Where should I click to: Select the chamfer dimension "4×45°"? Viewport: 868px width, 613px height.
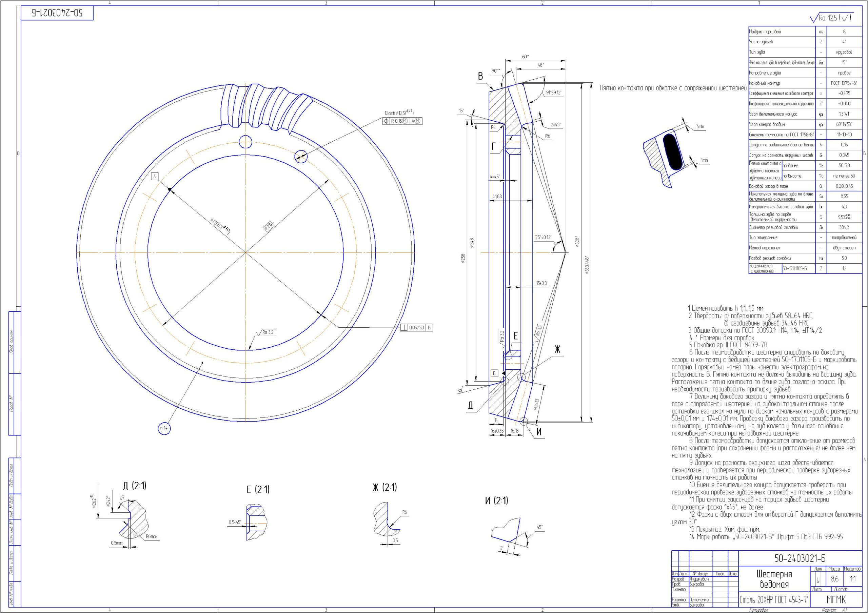(495, 177)
